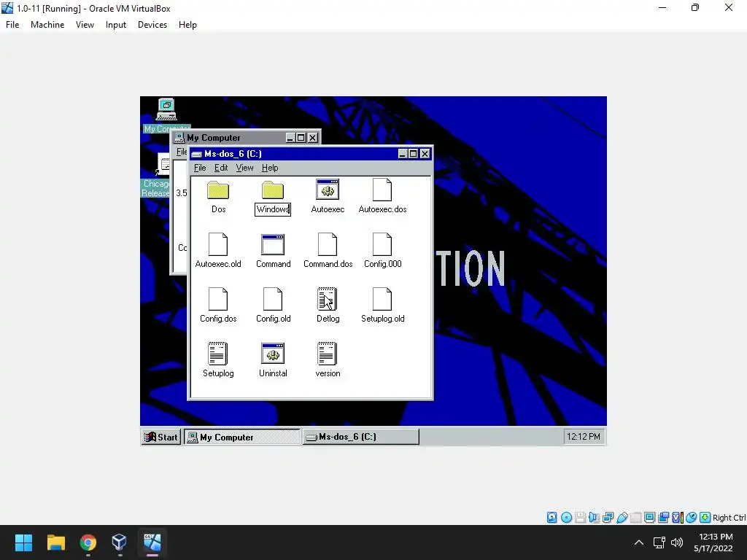Open File Explorer from host taskbar

pos(55,542)
